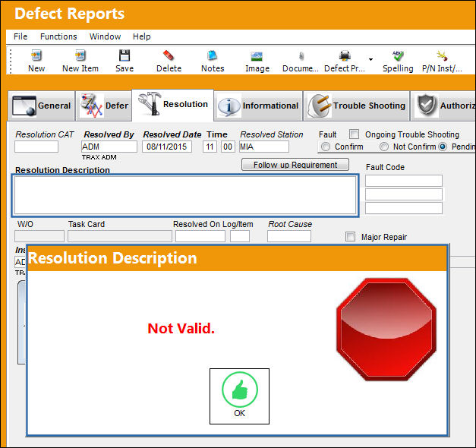Open the Help menu
Screen dimensions: 476x448
coord(141,36)
